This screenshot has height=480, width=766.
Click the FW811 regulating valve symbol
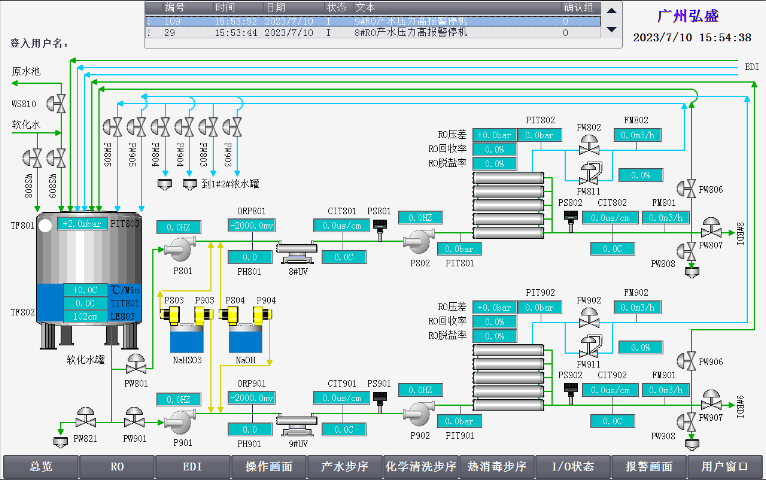coord(589,170)
